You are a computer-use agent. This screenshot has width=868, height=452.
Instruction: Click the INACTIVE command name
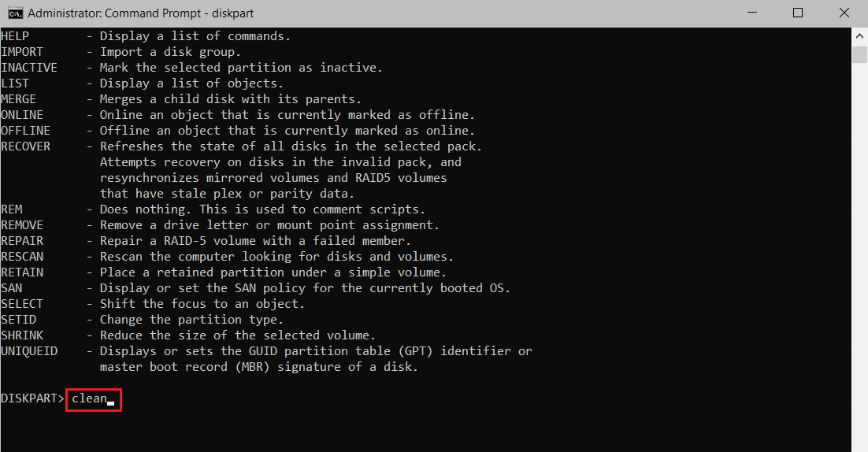coord(29,68)
